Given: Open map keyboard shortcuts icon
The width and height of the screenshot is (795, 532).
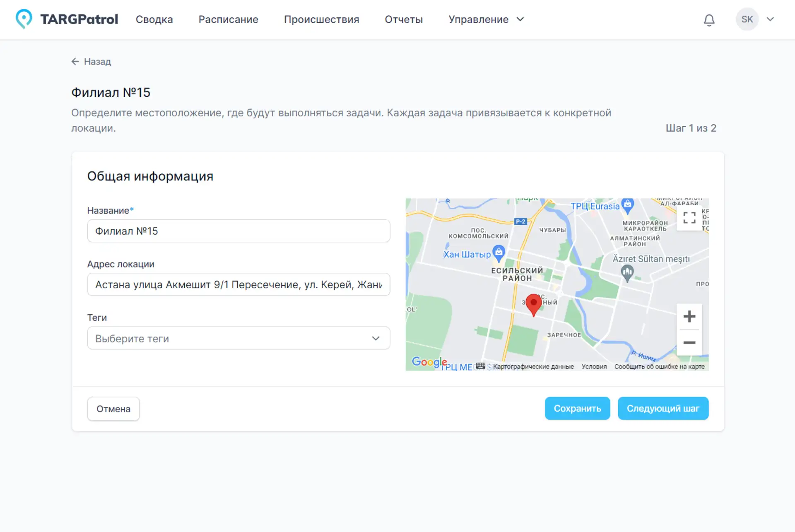Looking at the screenshot, I should pos(480,366).
